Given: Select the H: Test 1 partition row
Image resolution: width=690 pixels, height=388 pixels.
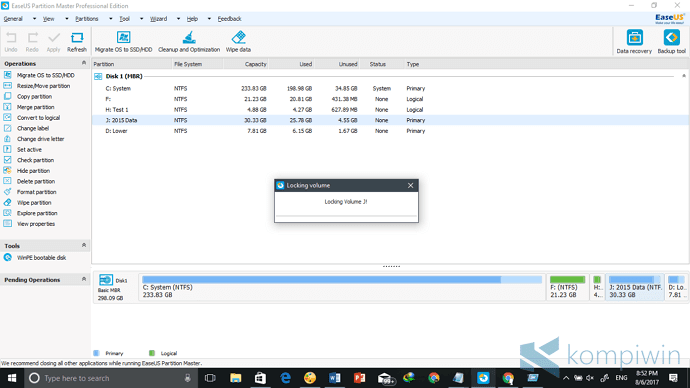Looking at the screenshot, I should point(390,110).
